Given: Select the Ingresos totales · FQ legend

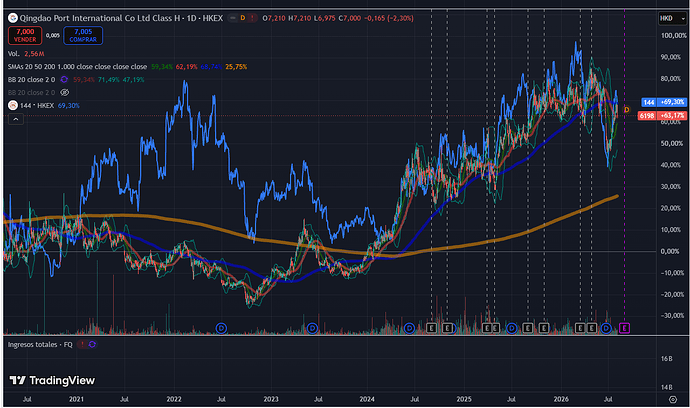Looking at the screenshot, I should pyautogui.click(x=40, y=345).
